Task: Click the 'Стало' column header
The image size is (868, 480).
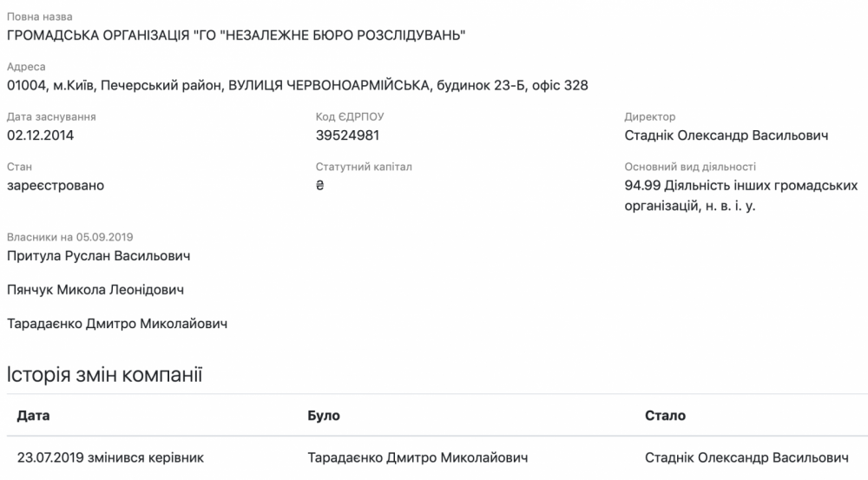Action: (665, 416)
